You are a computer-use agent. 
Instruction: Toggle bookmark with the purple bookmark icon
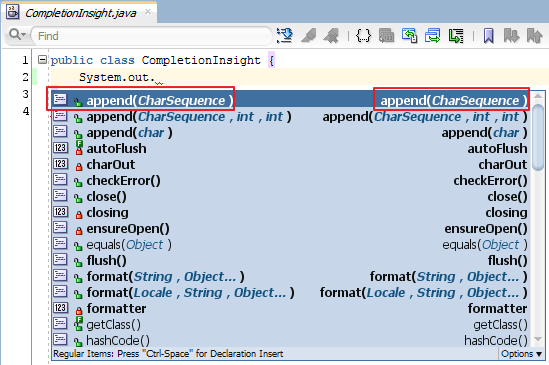[488, 35]
